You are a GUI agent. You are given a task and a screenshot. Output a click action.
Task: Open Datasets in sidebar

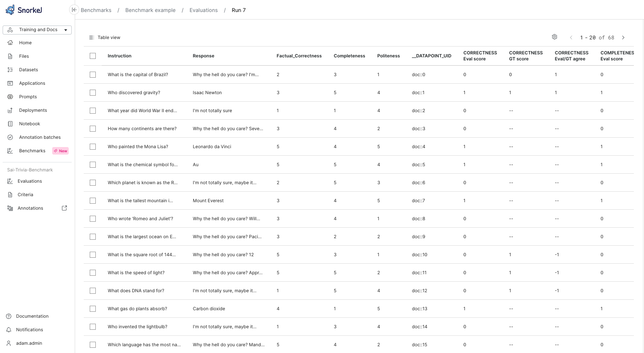point(29,70)
